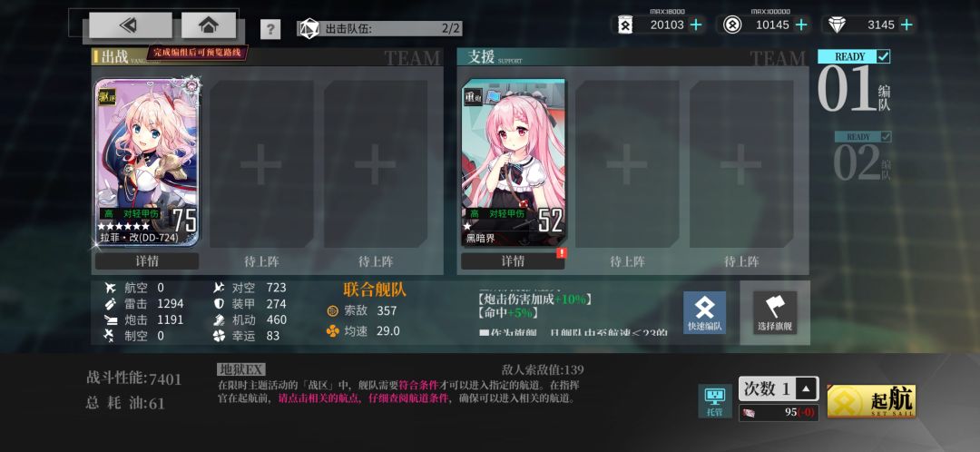980x452 pixels.
Task: Add ship to last support empty slot
Action: pos(741,164)
